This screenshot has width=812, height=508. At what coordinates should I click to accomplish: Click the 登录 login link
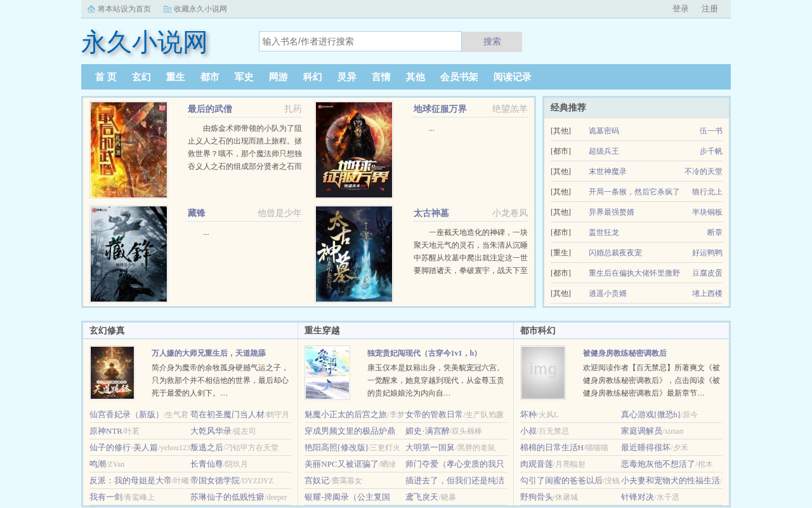point(681,9)
